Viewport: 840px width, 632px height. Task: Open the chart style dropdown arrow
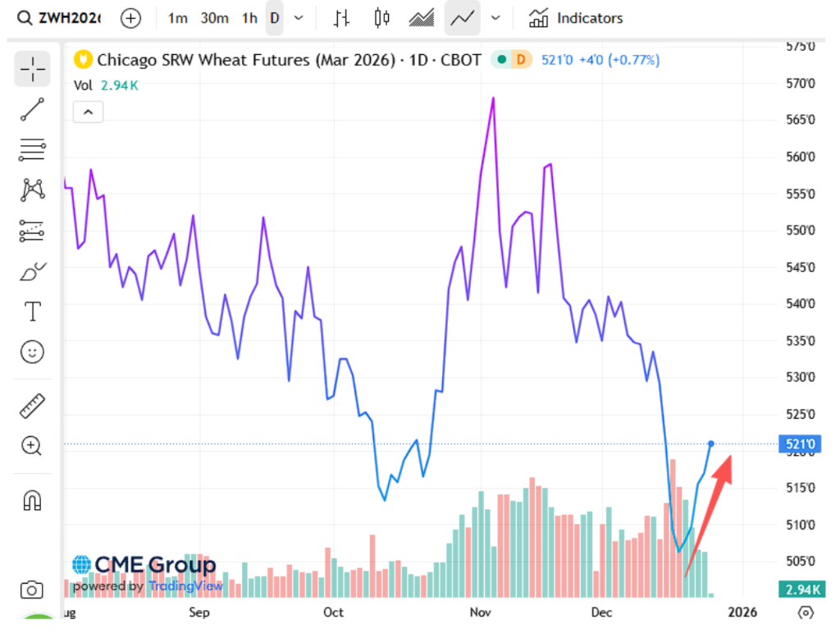point(495,18)
